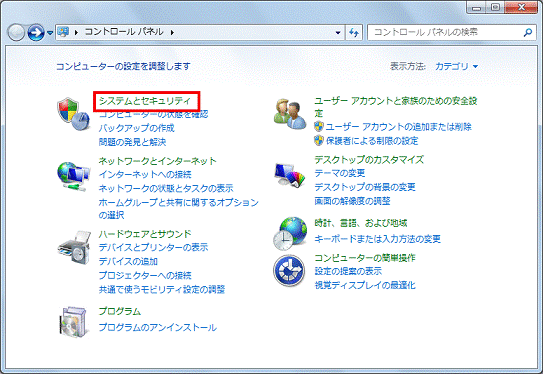Open ユーザー アカウントと家族のための安全設定 link
The width and height of the screenshot is (543, 374).
396,107
